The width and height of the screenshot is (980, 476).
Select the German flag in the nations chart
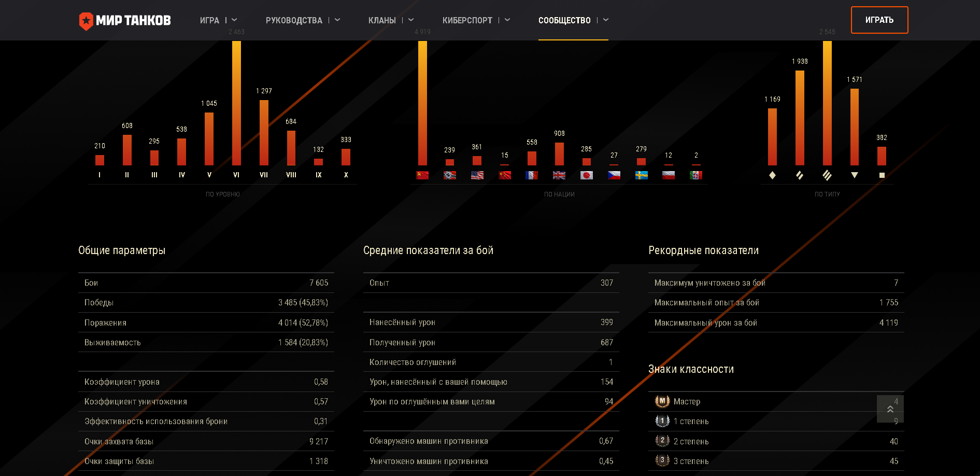click(450, 175)
